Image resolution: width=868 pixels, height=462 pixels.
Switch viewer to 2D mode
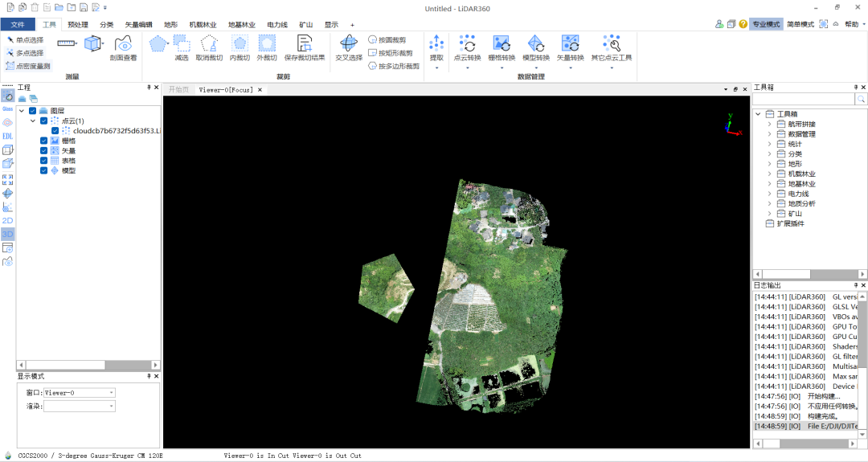pyautogui.click(x=8, y=221)
